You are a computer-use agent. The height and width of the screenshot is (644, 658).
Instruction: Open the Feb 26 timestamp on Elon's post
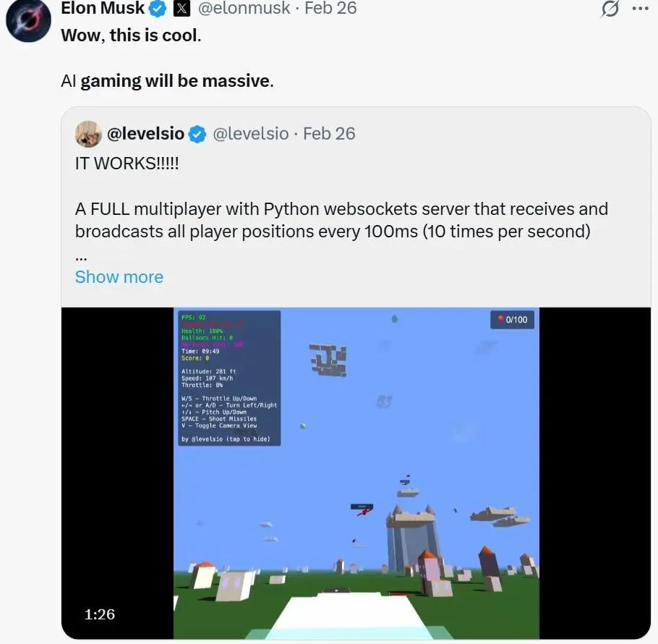point(330,8)
